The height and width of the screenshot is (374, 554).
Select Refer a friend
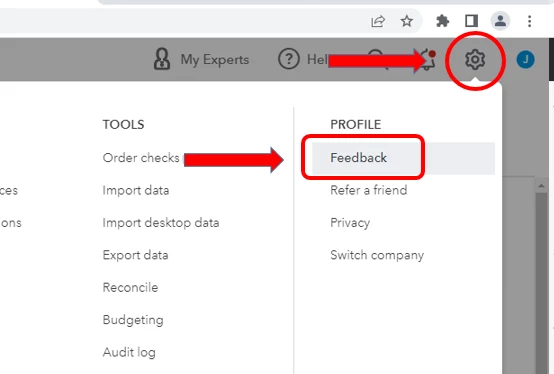coord(369,190)
